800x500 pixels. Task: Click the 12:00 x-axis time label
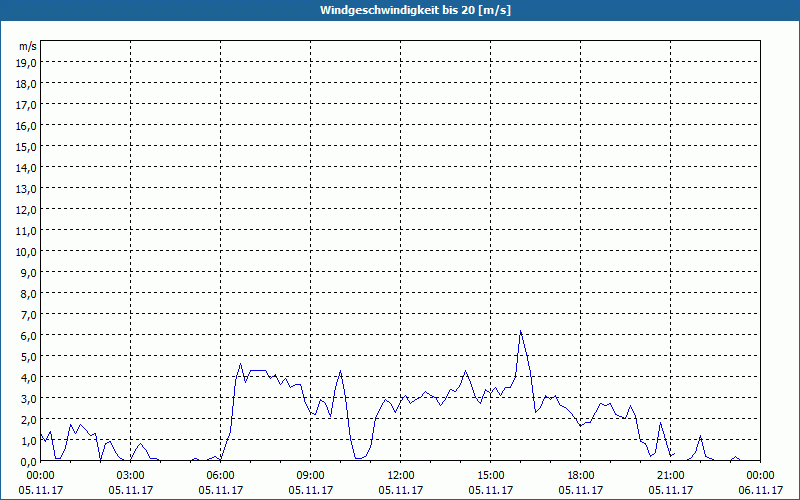tap(401, 476)
